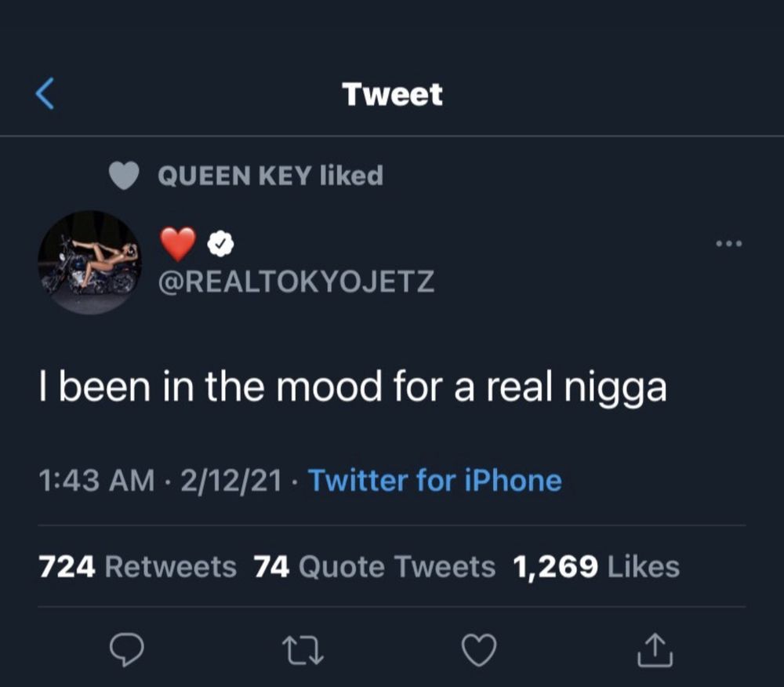Reply using the speech bubble icon
This screenshot has height=687, width=784.
[127, 649]
